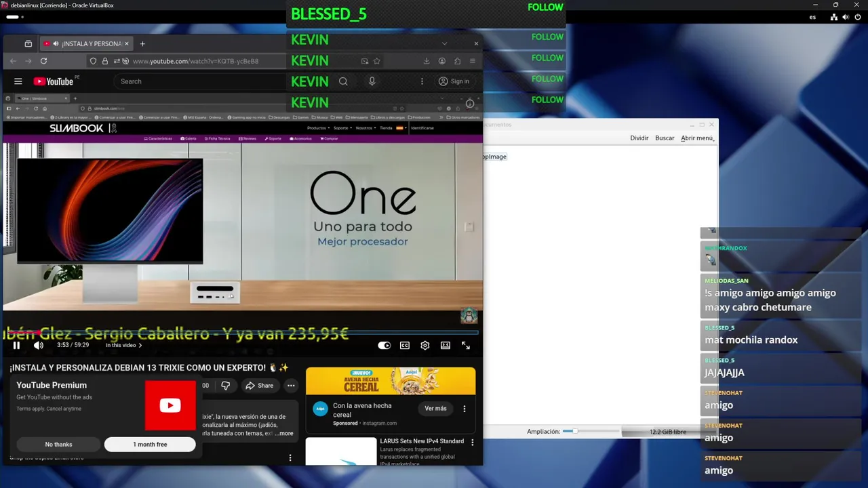Mute the video with the speaker icon

click(x=39, y=345)
